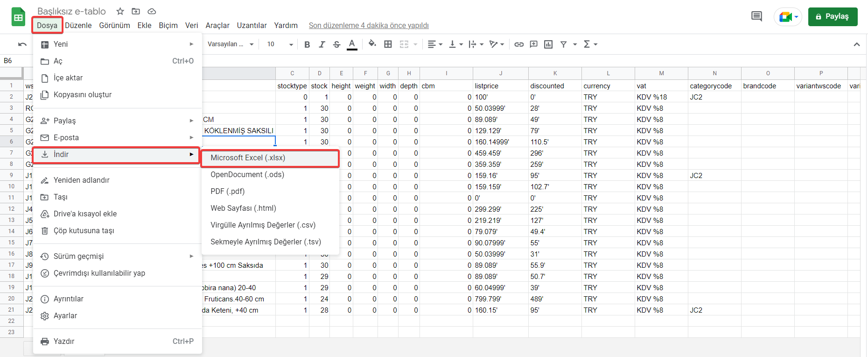
Task: Click the cell reference box B6
Action: 16,61
